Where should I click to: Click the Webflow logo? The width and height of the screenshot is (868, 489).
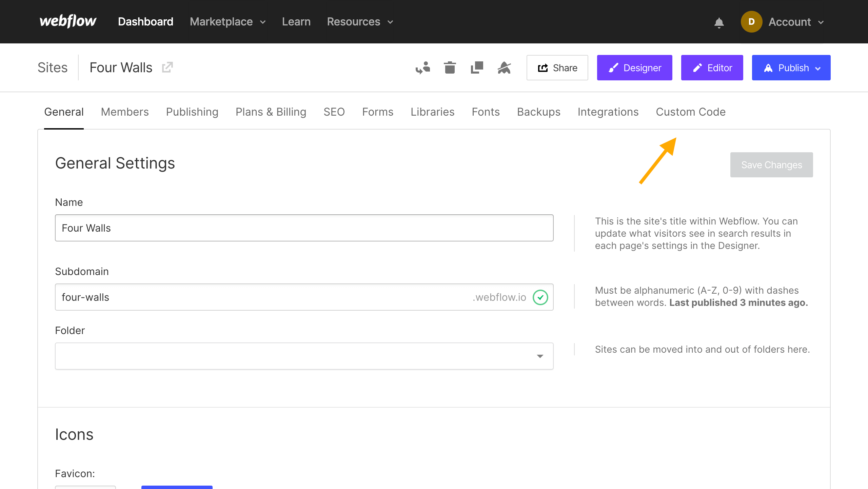coord(68,21)
